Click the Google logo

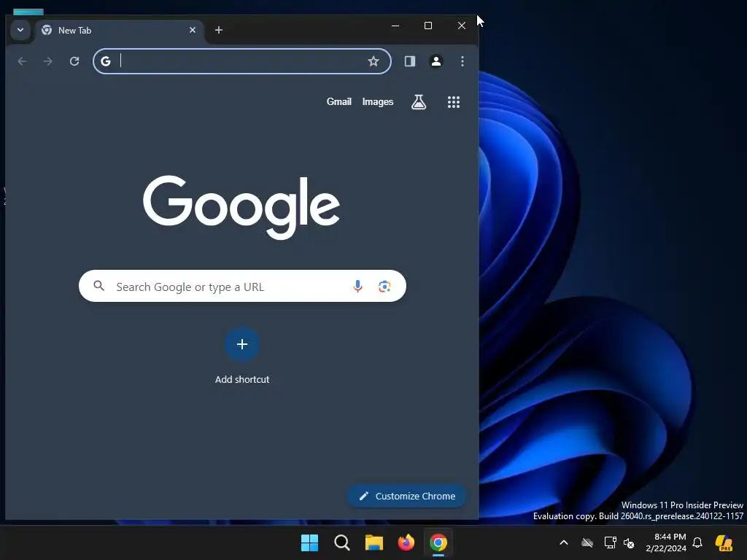tap(241, 207)
